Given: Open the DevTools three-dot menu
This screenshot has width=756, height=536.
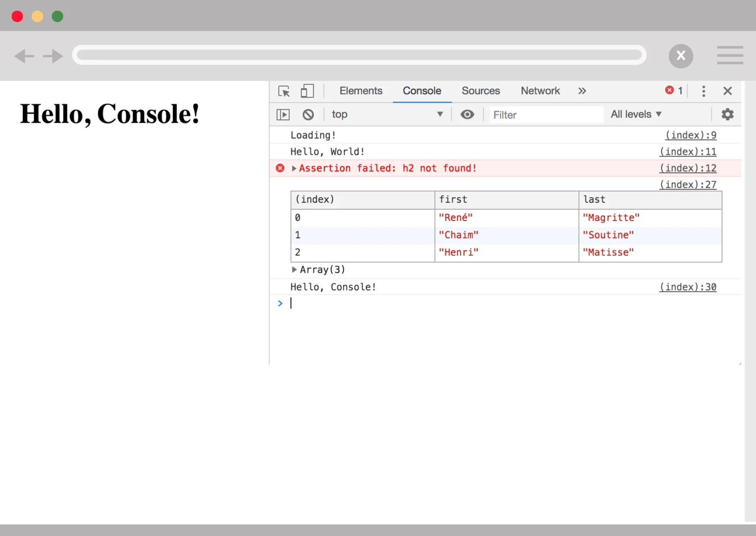Looking at the screenshot, I should [x=704, y=91].
